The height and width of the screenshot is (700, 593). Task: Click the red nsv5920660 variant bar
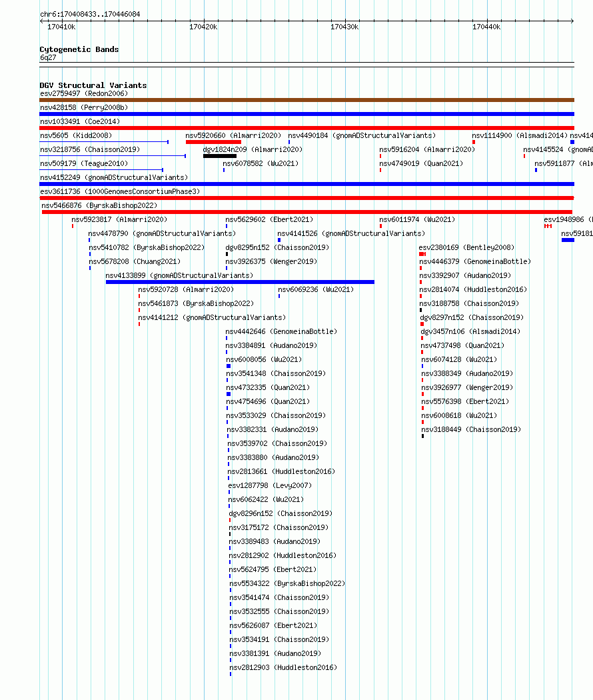(x=213, y=142)
